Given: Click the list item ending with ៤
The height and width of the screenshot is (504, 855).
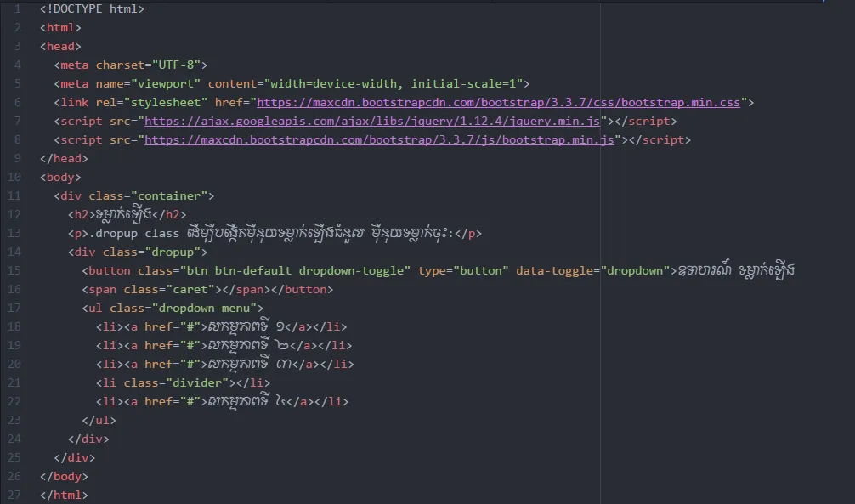Looking at the screenshot, I should click(x=223, y=401).
